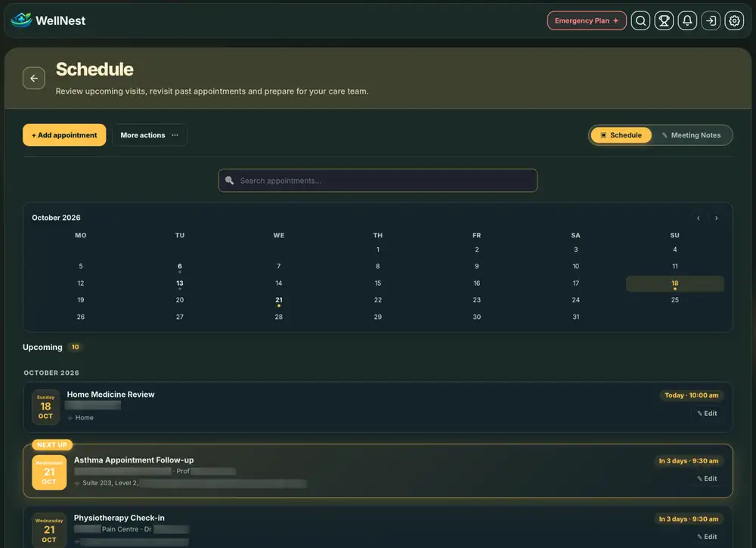Edit the Physiotherapy Check-in appointment
Viewport: 756px width, 548px height.
(707, 537)
